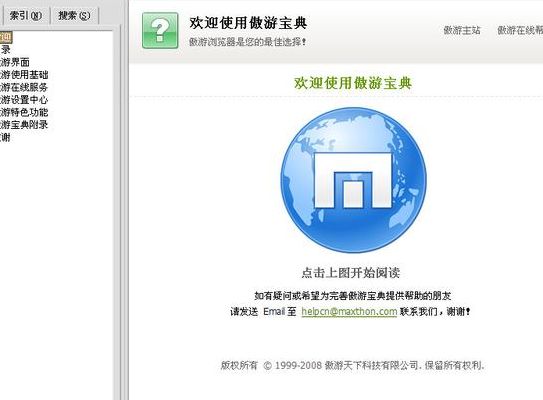Click the black 欢迎使用傲游宝典 header title
Image resolution: width=543 pixels, height=400 pixels.
pos(248,23)
